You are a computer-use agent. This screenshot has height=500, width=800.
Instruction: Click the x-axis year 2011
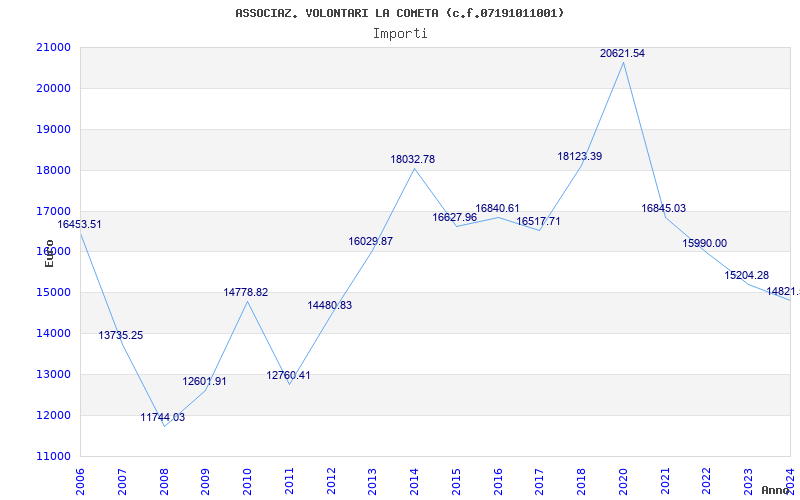290,481
